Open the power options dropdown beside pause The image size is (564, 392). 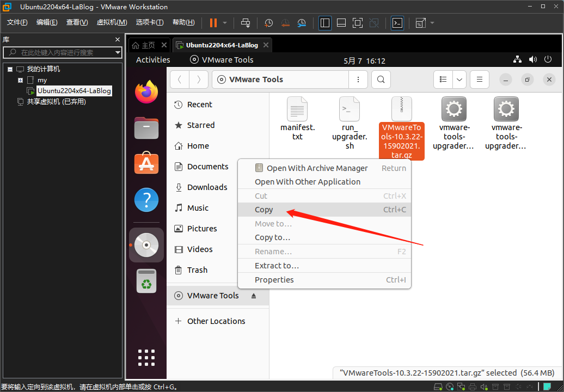coord(225,23)
